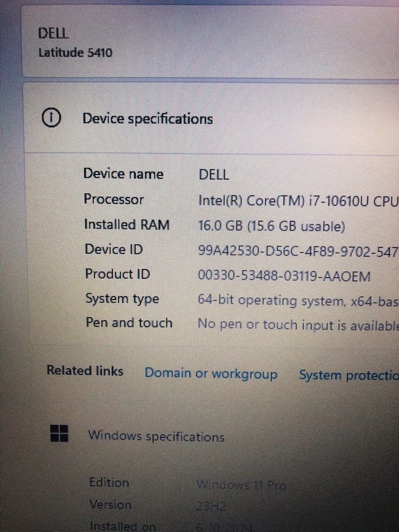
Task: Select the Intel Core i7-10610U processor value
Action: pyautogui.click(x=298, y=201)
